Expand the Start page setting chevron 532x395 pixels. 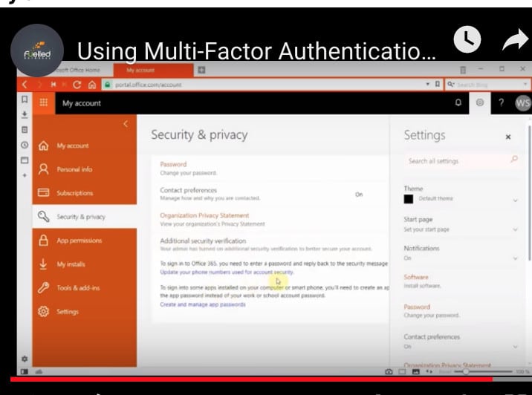(515, 229)
